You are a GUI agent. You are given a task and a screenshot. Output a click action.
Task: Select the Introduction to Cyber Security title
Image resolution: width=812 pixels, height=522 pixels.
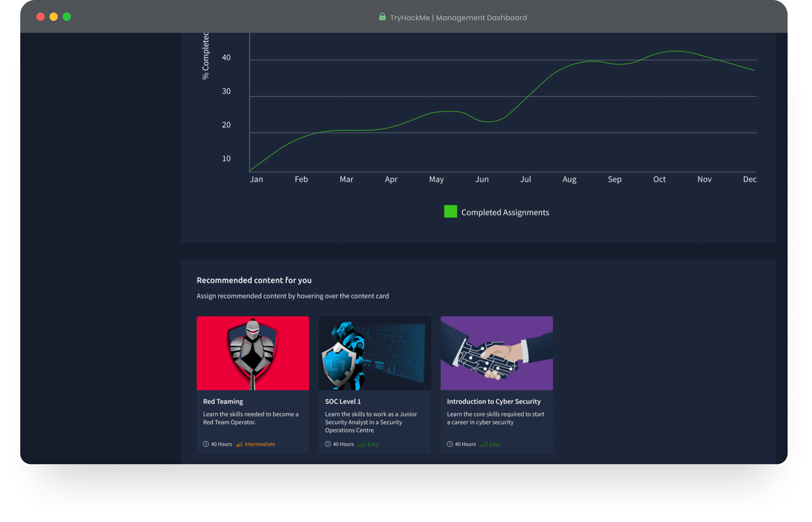click(x=494, y=401)
